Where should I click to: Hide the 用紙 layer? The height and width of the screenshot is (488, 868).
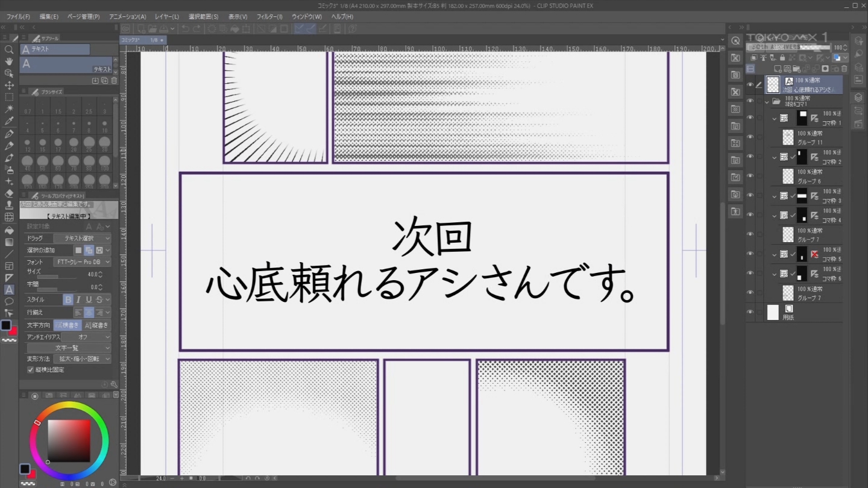tap(750, 312)
